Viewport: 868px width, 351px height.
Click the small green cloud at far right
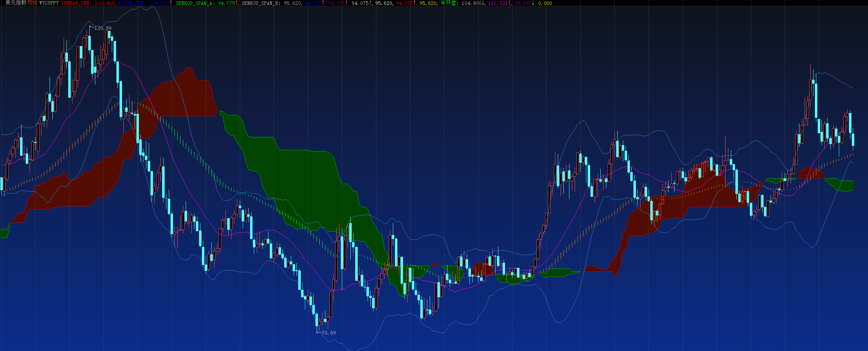tap(844, 184)
